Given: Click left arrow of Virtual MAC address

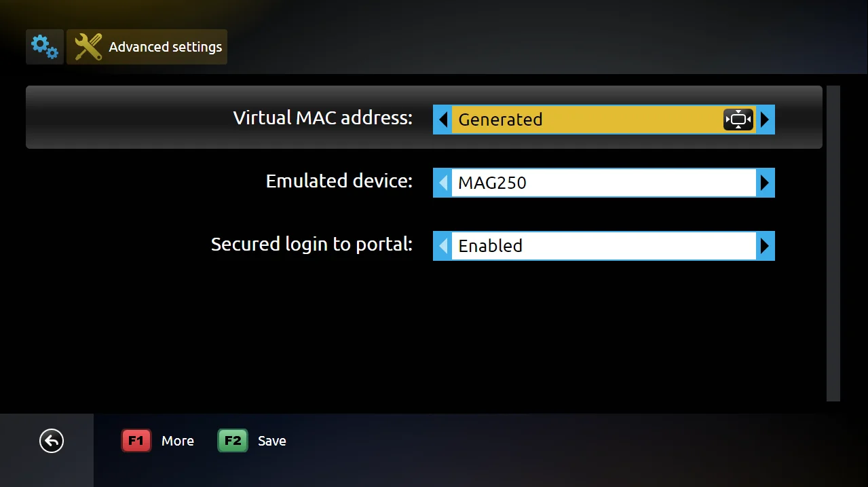Looking at the screenshot, I should click(x=443, y=120).
